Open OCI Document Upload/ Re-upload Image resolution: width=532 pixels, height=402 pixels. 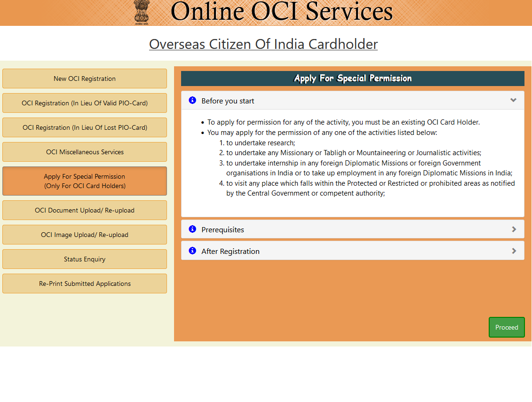click(85, 210)
